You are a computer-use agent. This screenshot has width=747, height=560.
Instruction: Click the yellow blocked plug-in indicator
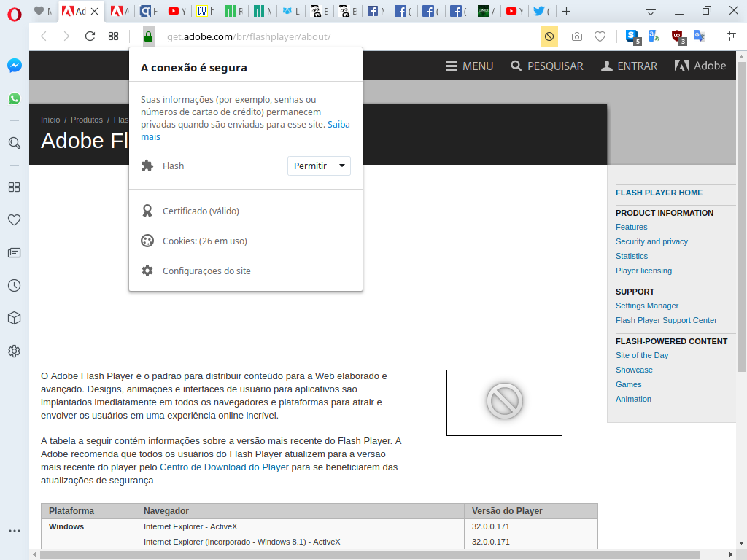point(549,36)
